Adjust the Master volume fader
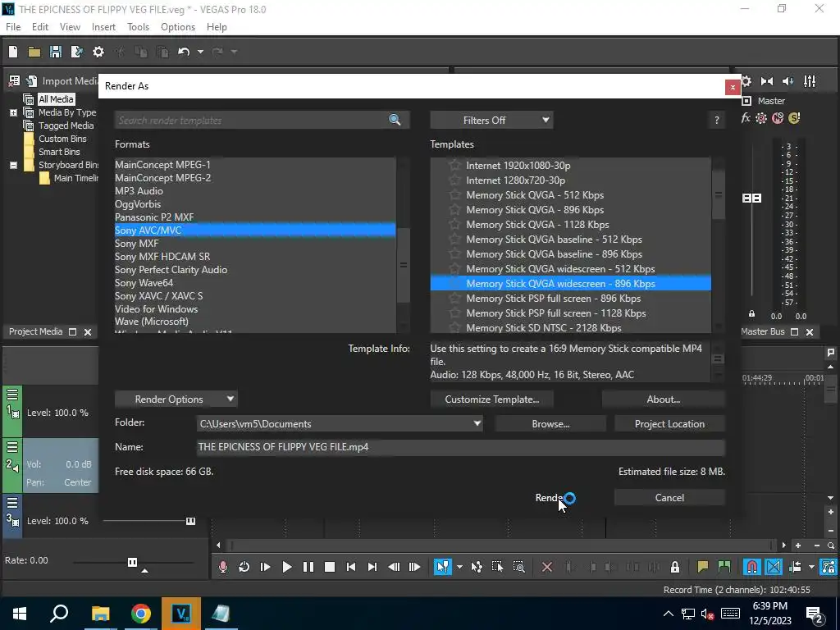This screenshot has width=840, height=630. [751, 199]
